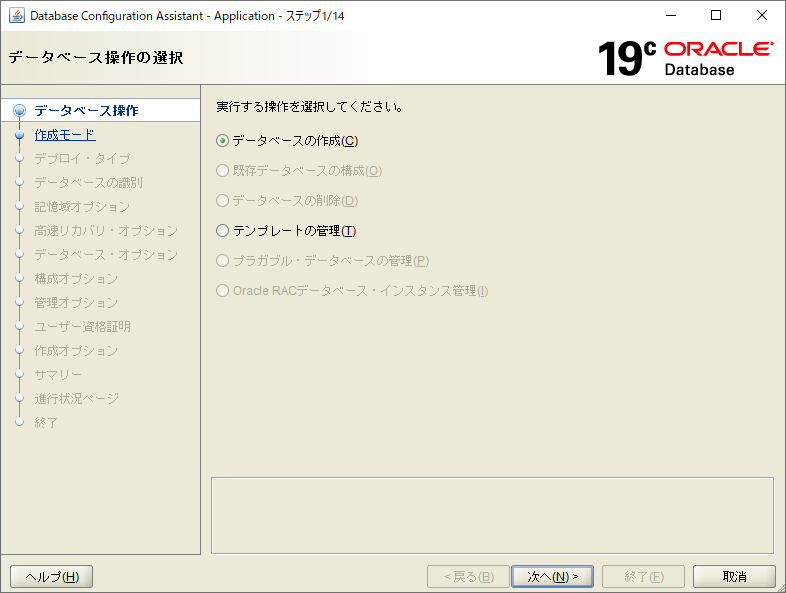Click the データベース操作 step in sidebar

(x=86, y=110)
